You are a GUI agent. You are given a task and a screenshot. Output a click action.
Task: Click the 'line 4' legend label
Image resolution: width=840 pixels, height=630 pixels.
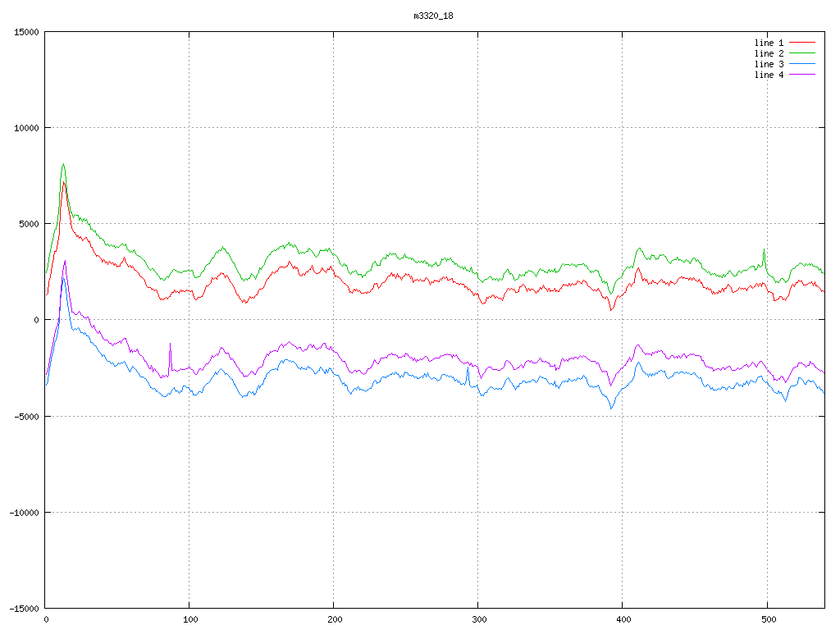pyautogui.click(x=769, y=75)
